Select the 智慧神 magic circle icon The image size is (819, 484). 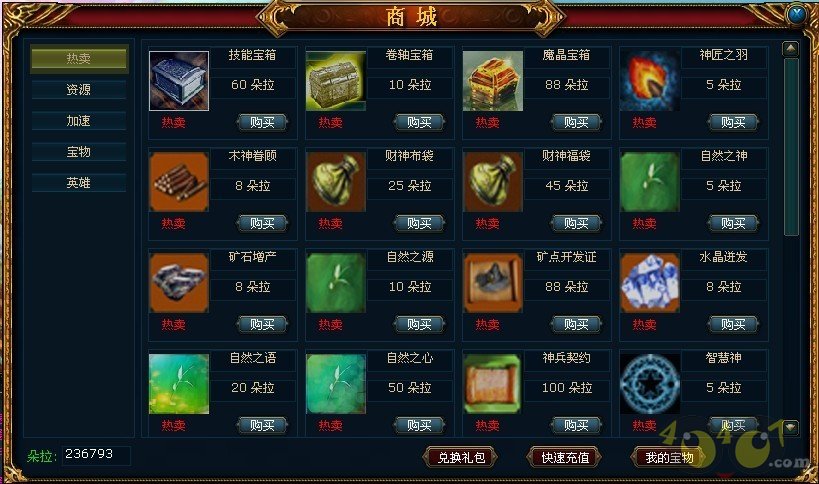pos(650,384)
